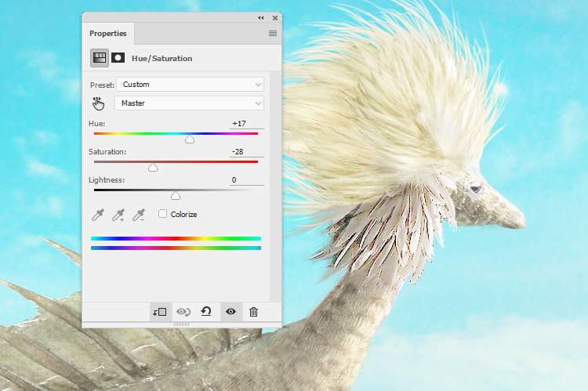Select the Add to Sample eyedropper

(x=118, y=215)
